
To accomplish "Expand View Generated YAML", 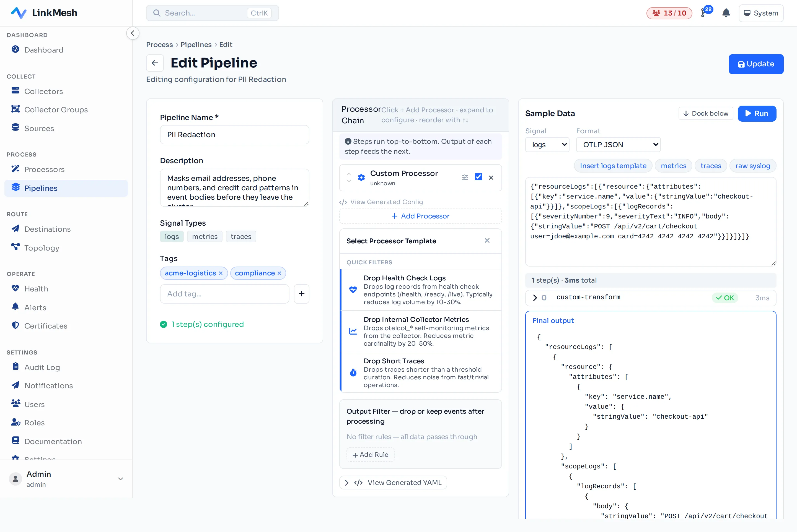I will [x=393, y=483].
